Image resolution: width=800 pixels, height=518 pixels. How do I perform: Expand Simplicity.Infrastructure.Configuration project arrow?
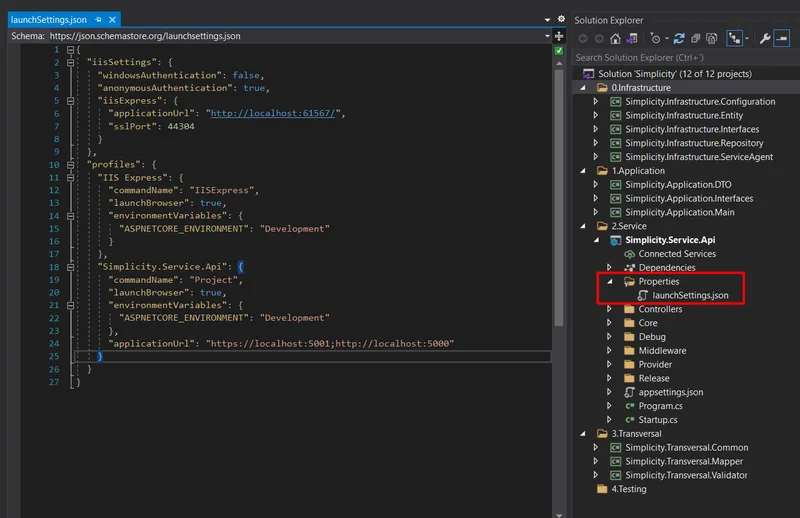(595, 102)
